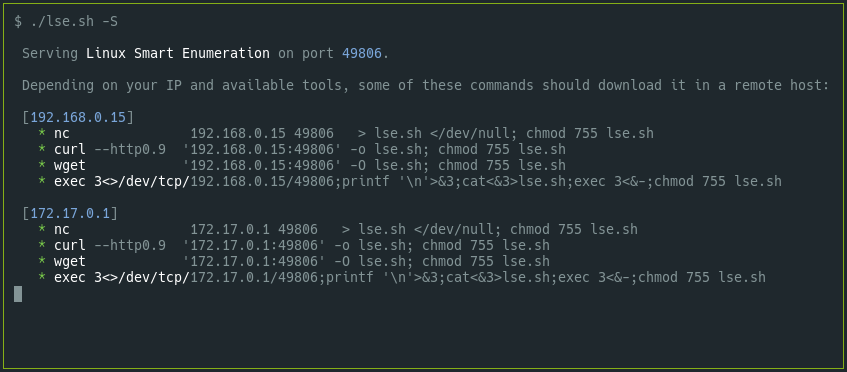The width and height of the screenshot is (847, 372).
Task: Click the green asterisk before exec under 172.17.0.1
Action: 42,278
